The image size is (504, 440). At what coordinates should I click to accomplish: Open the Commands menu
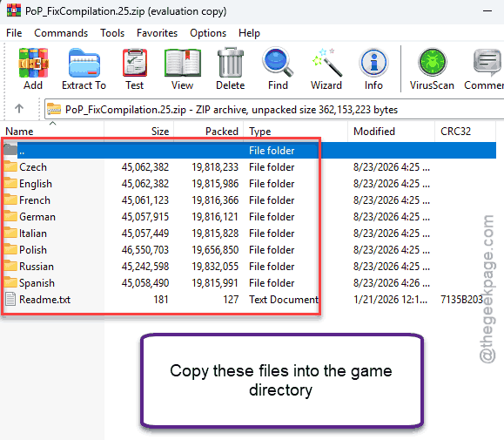61,33
